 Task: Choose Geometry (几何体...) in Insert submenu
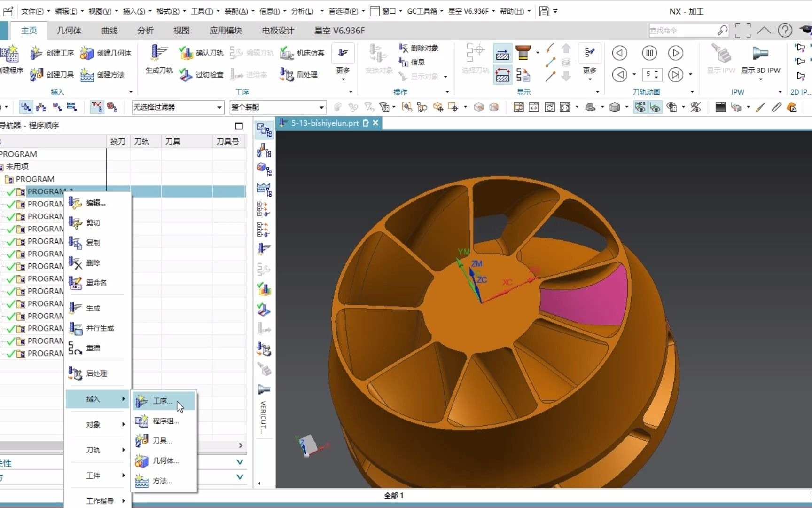click(163, 460)
